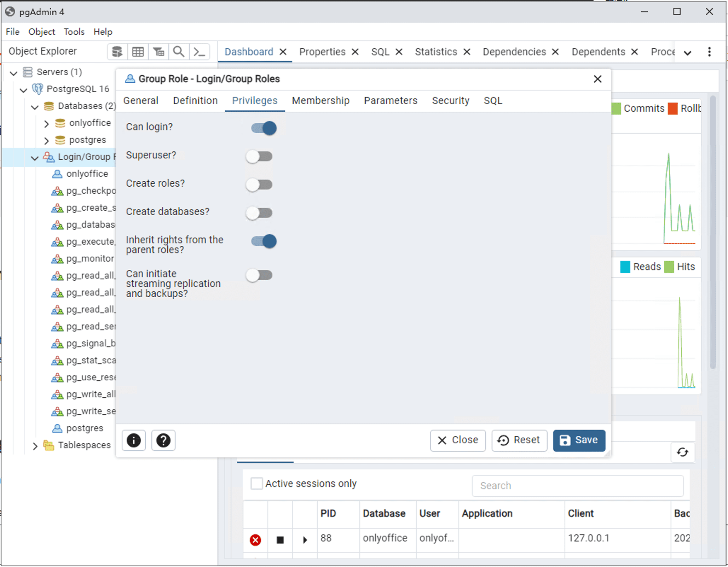Toggle the Superuser switch on

tap(259, 156)
